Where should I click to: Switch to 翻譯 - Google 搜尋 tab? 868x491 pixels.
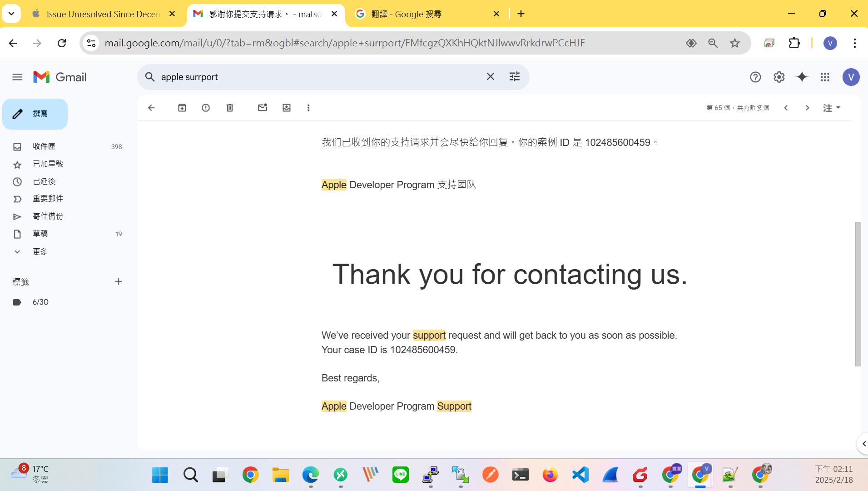coord(427,14)
